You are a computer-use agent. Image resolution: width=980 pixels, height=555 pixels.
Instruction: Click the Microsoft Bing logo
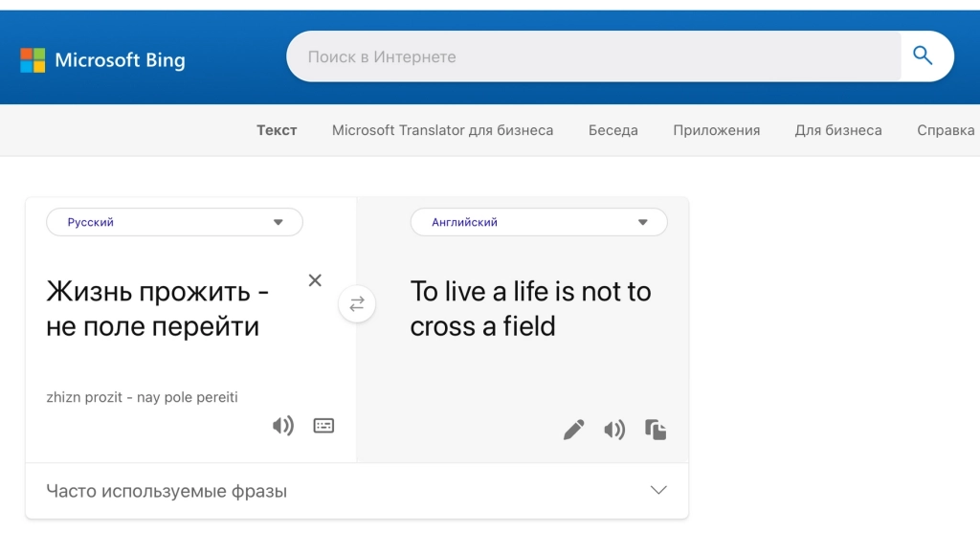pos(102,60)
